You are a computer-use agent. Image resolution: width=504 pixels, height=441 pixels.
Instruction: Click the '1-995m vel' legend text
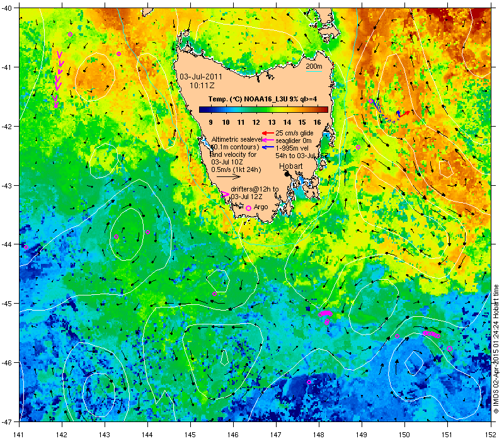click(x=292, y=148)
